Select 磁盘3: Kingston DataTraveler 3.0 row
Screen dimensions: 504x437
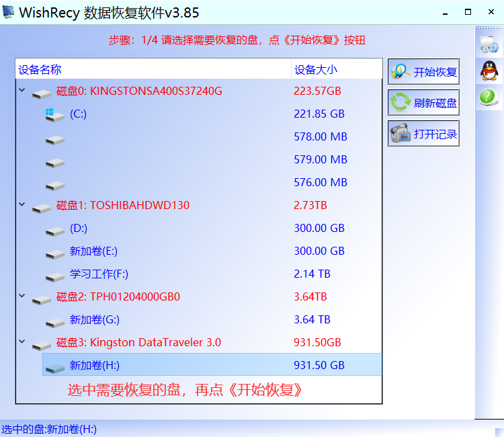[199, 342]
